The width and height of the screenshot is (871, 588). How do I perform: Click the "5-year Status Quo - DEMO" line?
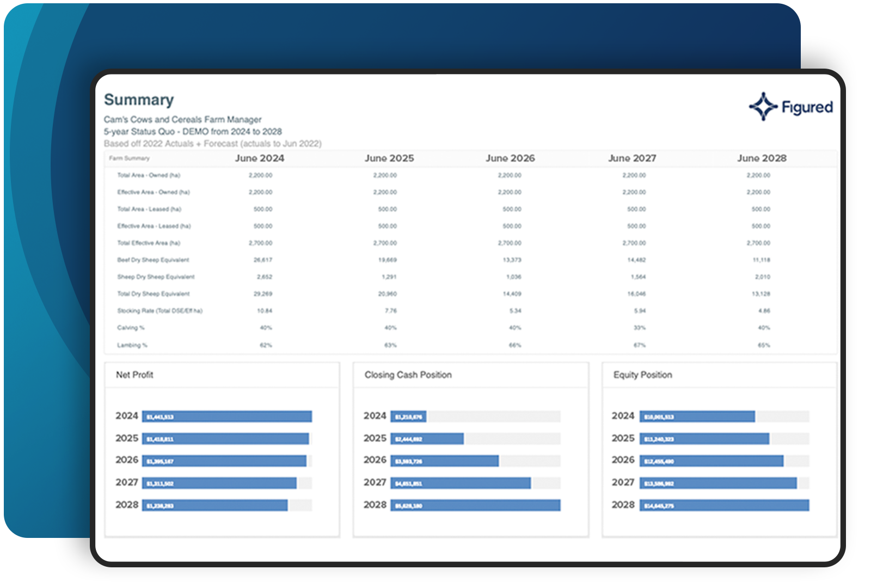pos(193,131)
